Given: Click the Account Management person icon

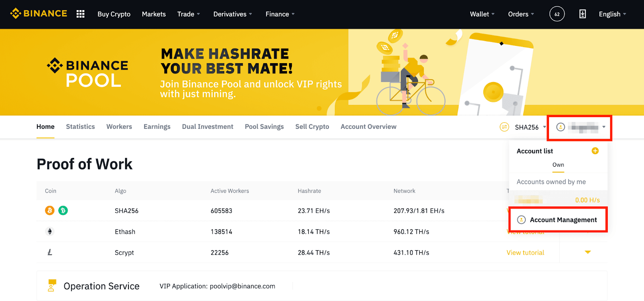Looking at the screenshot, I should (521, 220).
